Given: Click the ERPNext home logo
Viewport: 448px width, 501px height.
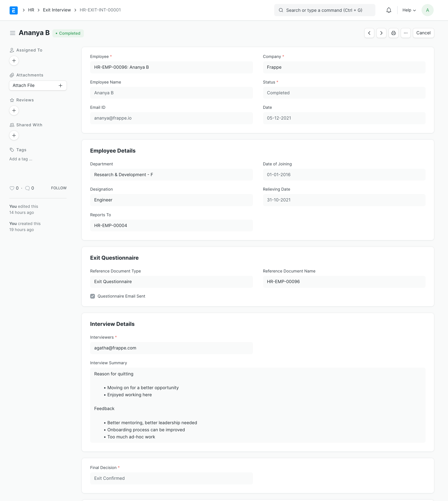Looking at the screenshot, I should [13, 10].
